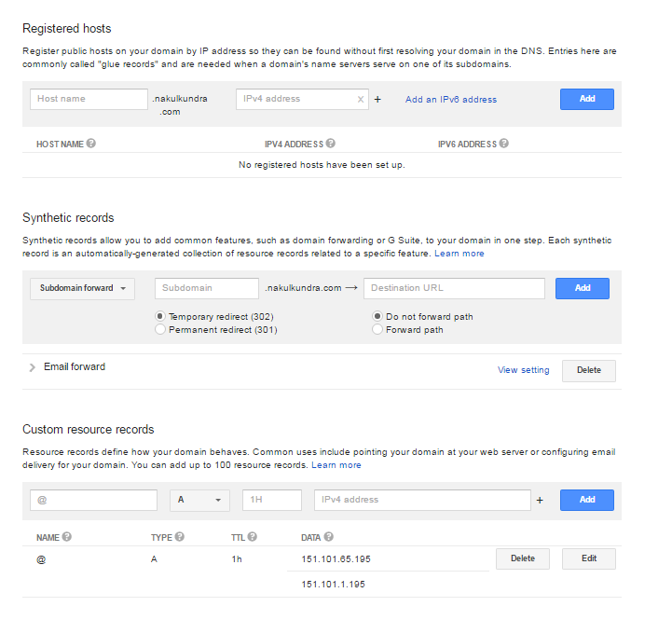The height and width of the screenshot is (620, 672).
Task: Select the Forward path radio option
Action: [377, 330]
